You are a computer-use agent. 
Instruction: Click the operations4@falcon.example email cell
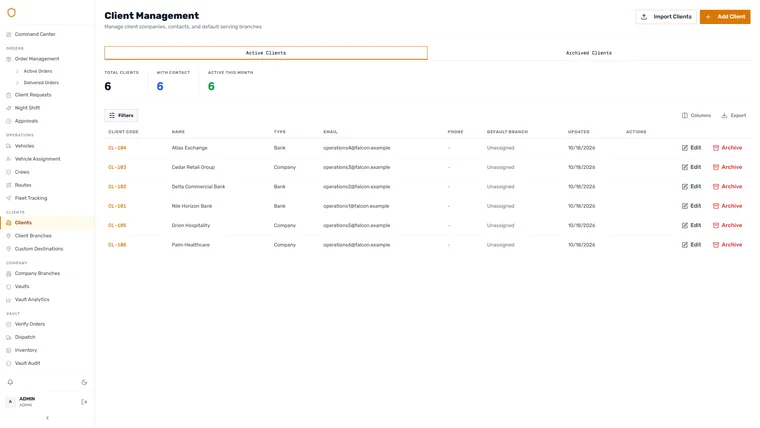(x=356, y=148)
